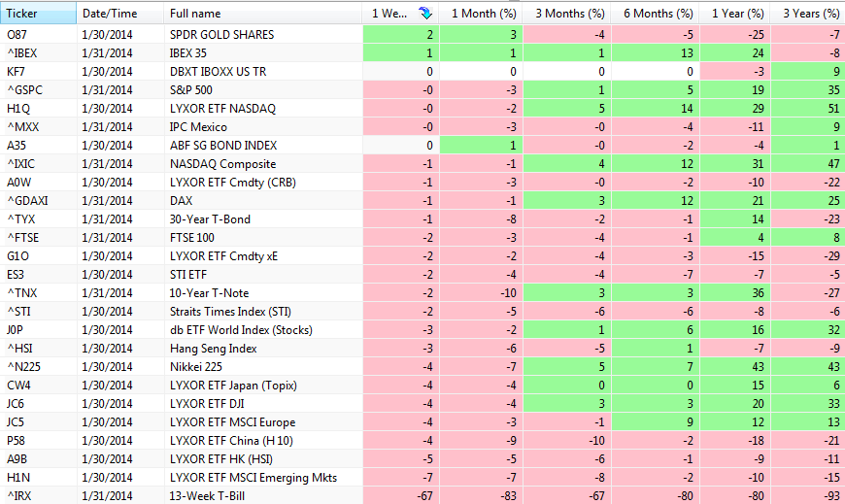Click the 10-Year T-Note name cell
Viewport: 845px width, 504px height.
[x=210, y=293]
